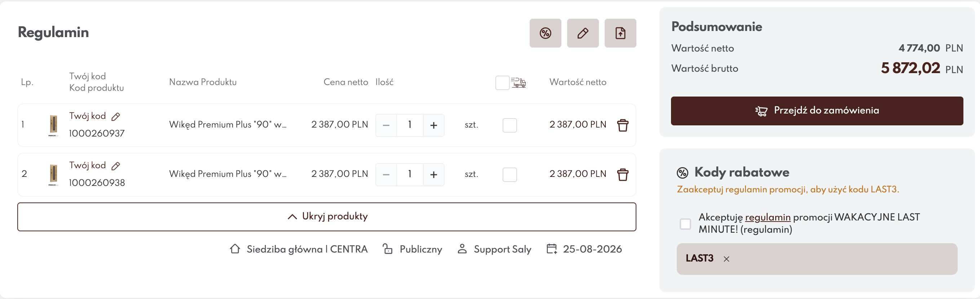Screen dimensions: 980x299
Task: Collapse list with Ukryj produkty
Action: click(x=327, y=217)
